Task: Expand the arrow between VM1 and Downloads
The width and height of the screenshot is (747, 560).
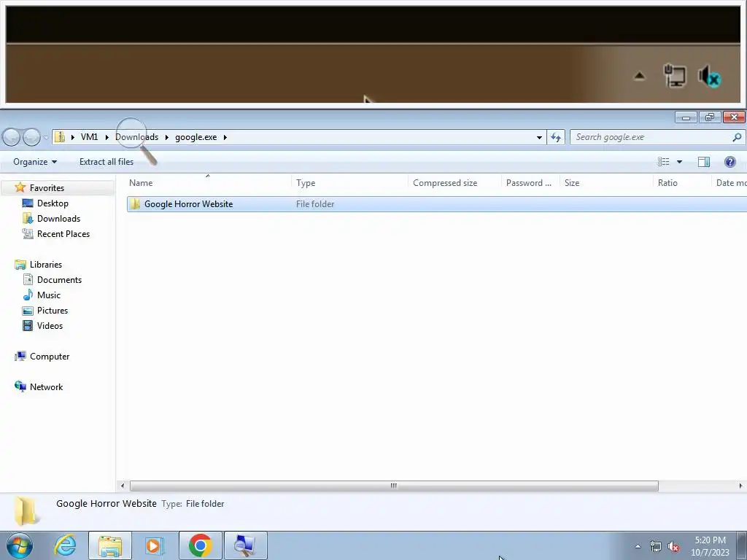Action: tap(107, 137)
